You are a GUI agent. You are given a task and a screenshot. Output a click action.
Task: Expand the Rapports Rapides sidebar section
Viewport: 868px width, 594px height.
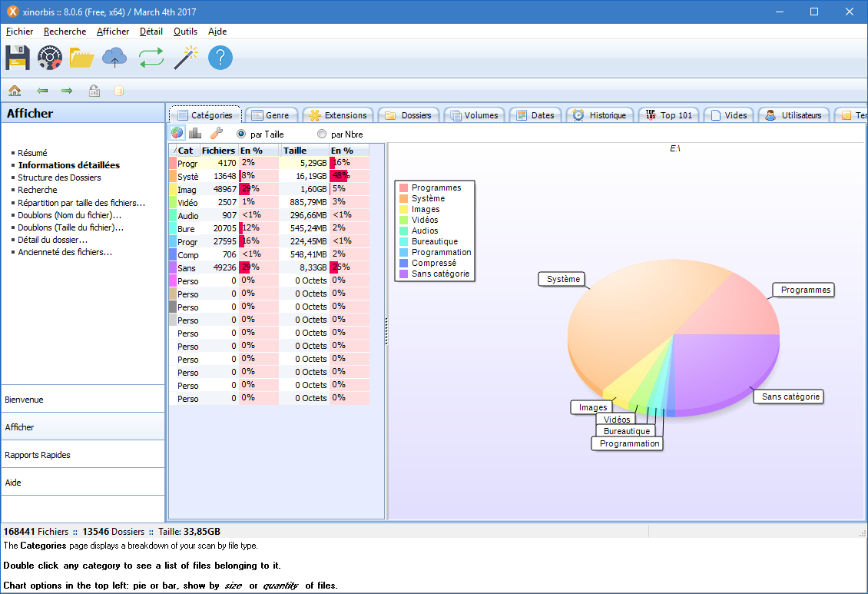tap(83, 454)
